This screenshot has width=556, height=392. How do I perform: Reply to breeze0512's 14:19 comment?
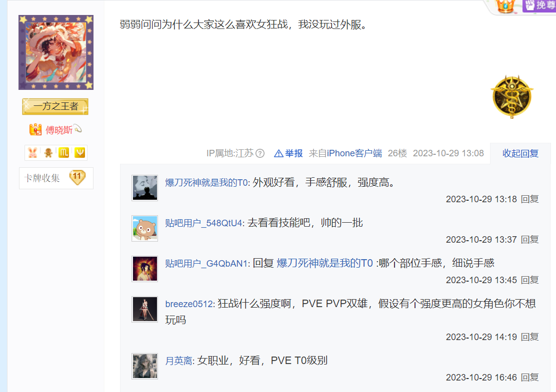point(530,337)
